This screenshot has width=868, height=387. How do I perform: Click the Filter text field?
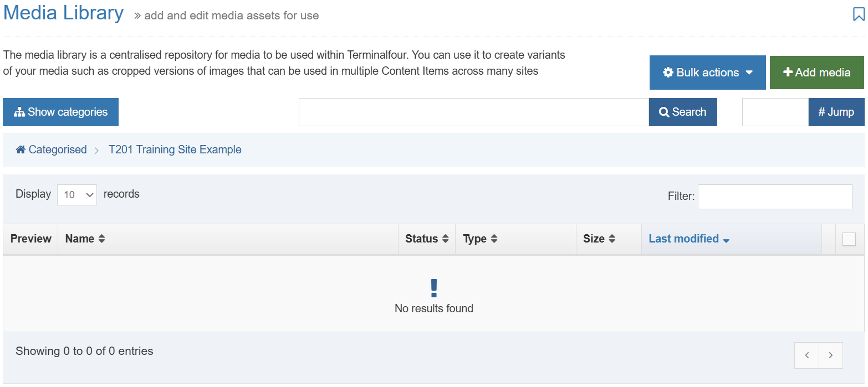(774, 197)
